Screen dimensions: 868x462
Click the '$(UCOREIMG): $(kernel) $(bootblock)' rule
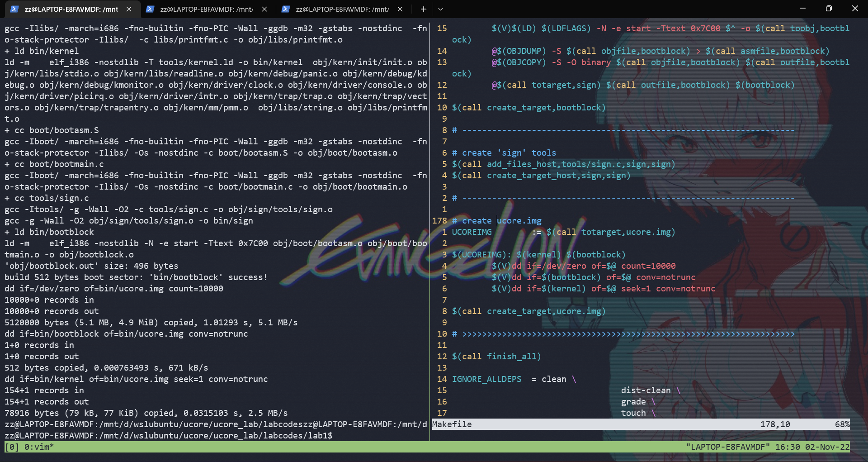click(x=539, y=255)
